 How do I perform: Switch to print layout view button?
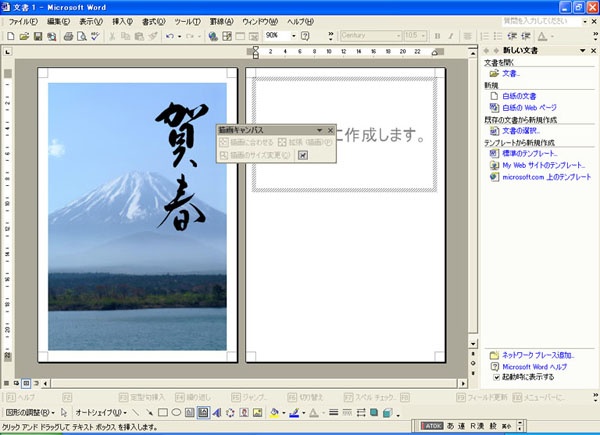coord(27,383)
